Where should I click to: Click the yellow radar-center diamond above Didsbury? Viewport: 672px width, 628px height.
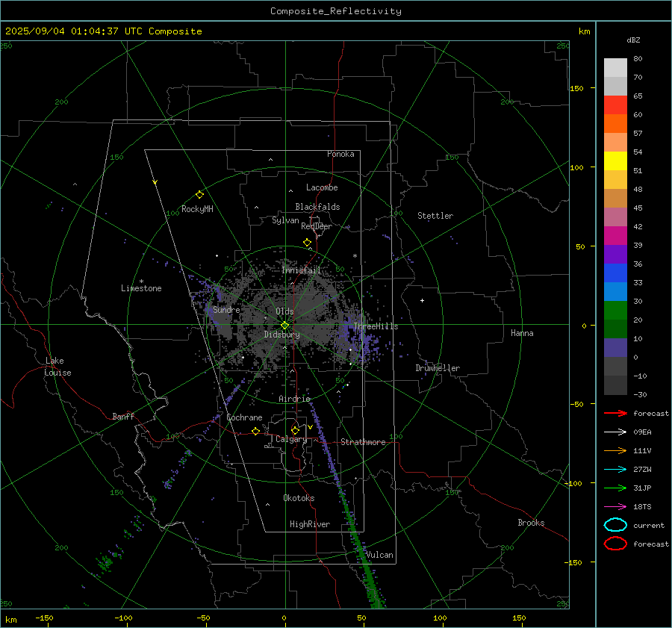point(284,326)
